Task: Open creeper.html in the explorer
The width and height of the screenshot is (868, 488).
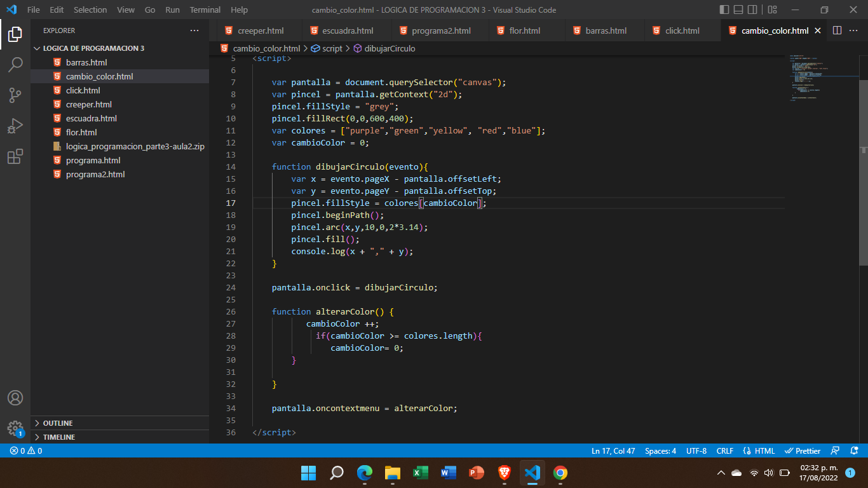Action: tap(119, 104)
